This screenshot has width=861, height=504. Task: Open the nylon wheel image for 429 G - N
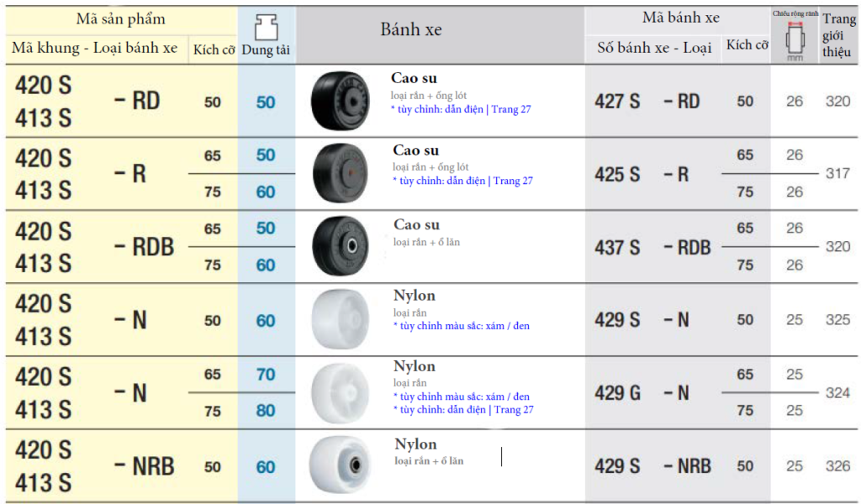[x=341, y=392]
